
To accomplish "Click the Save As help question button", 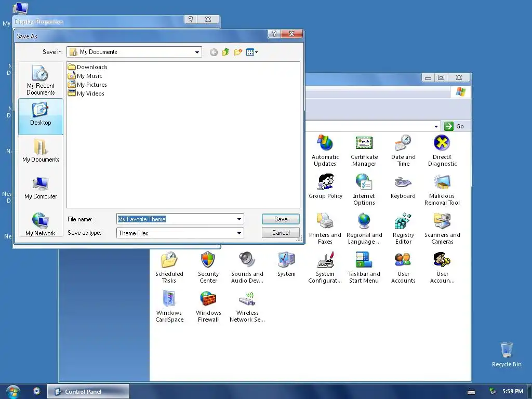I will tap(274, 34).
